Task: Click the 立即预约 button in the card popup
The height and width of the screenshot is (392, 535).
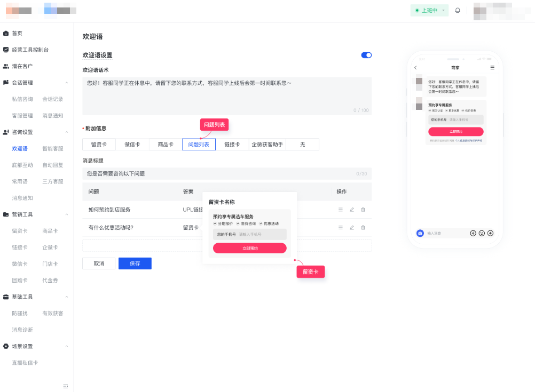Action: click(249, 248)
